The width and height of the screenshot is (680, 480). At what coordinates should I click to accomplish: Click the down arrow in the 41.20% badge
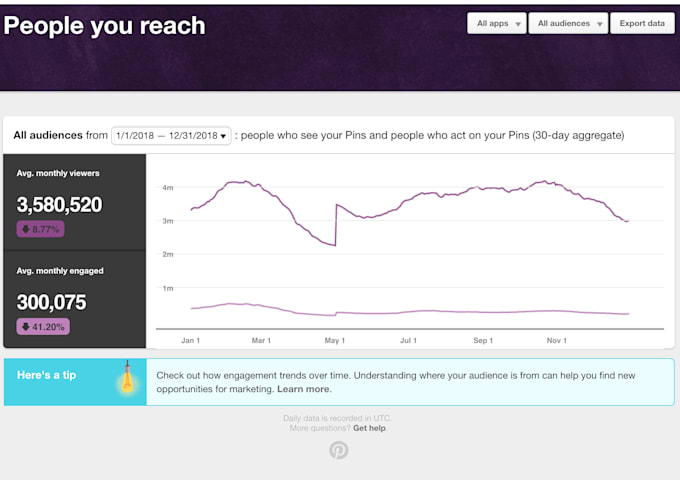point(26,327)
